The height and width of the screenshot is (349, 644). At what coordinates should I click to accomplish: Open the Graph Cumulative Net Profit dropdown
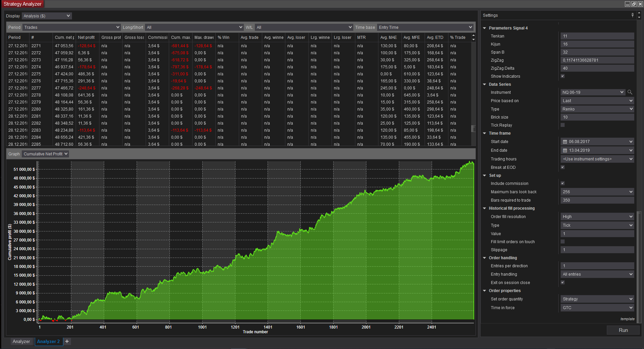click(45, 154)
